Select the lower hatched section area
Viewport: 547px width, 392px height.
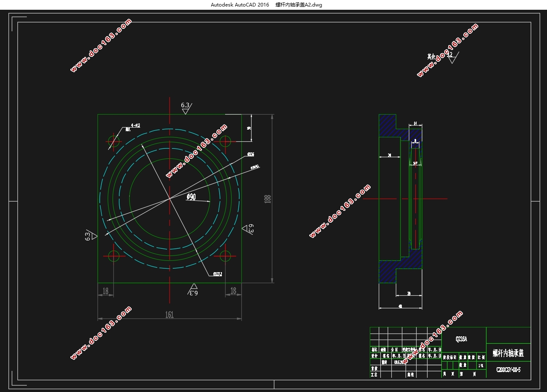coord(388,271)
